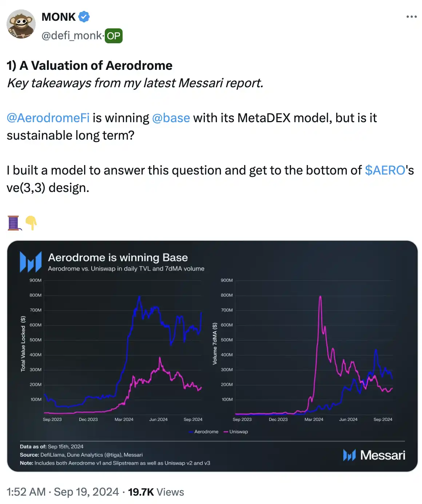Click the Messari logo beside the chart title
The image size is (422, 504).
click(31, 262)
